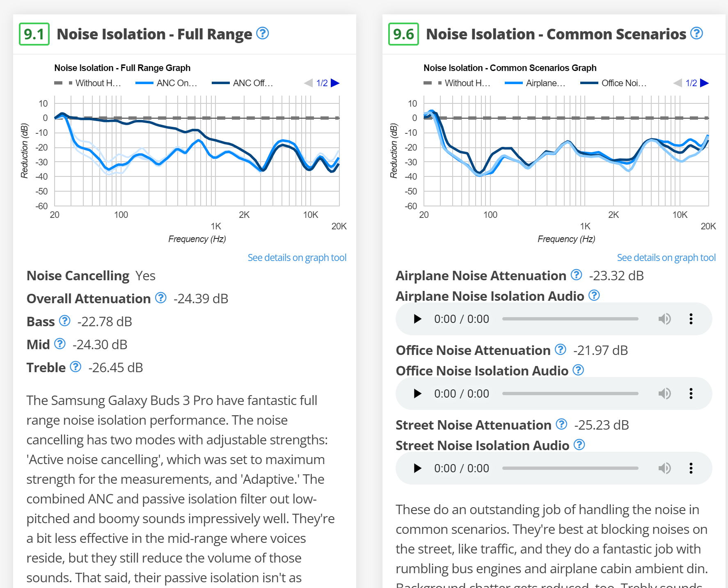The image size is (728, 588).
Task: Click help icon beside Common Scenarios heading
Action: point(696,33)
